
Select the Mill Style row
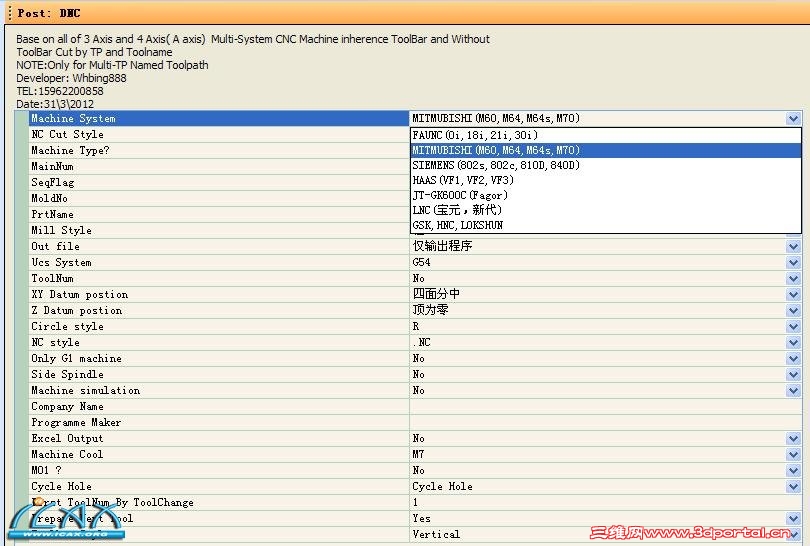point(219,231)
